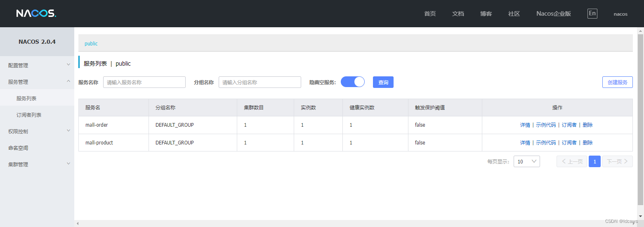Image resolution: width=644 pixels, height=227 pixels.
Task: Expand the 集群管理 menu chevron
Action: pyautogui.click(x=68, y=164)
